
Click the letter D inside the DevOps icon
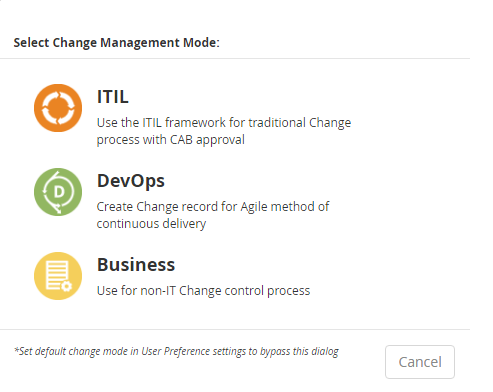pyautogui.click(x=59, y=192)
